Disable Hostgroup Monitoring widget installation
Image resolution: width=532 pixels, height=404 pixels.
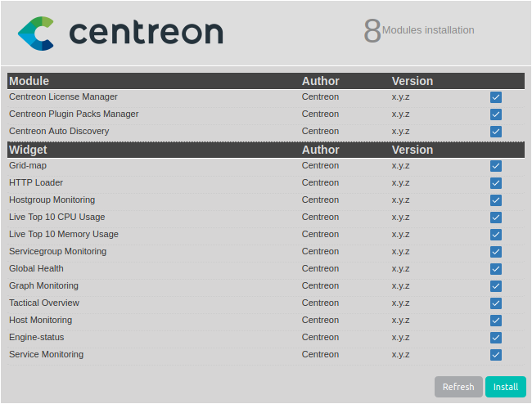[496, 200]
